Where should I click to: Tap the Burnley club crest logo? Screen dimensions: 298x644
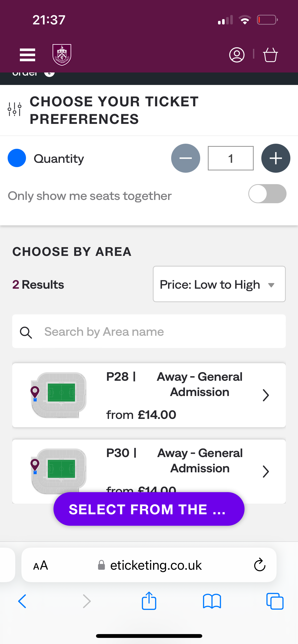(x=62, y=55)
